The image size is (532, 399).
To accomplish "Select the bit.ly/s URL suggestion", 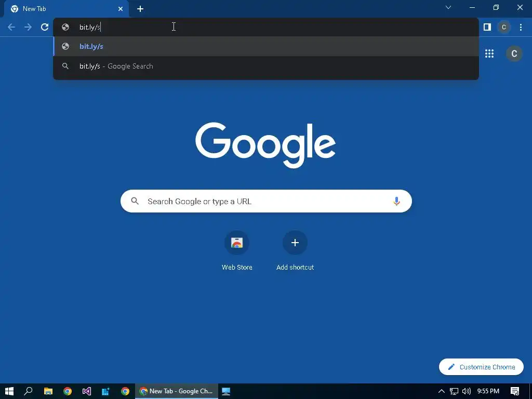I will click(266, 46).
